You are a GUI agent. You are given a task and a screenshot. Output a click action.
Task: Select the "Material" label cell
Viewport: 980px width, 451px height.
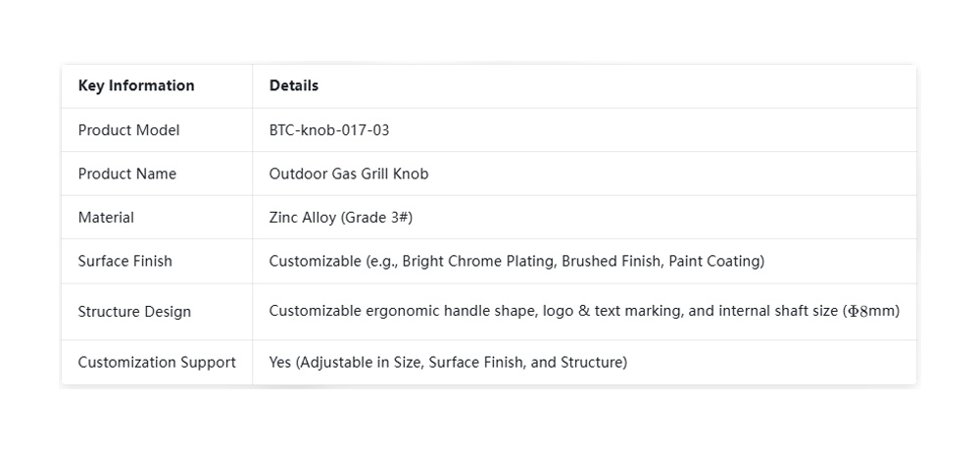point(106,218)
